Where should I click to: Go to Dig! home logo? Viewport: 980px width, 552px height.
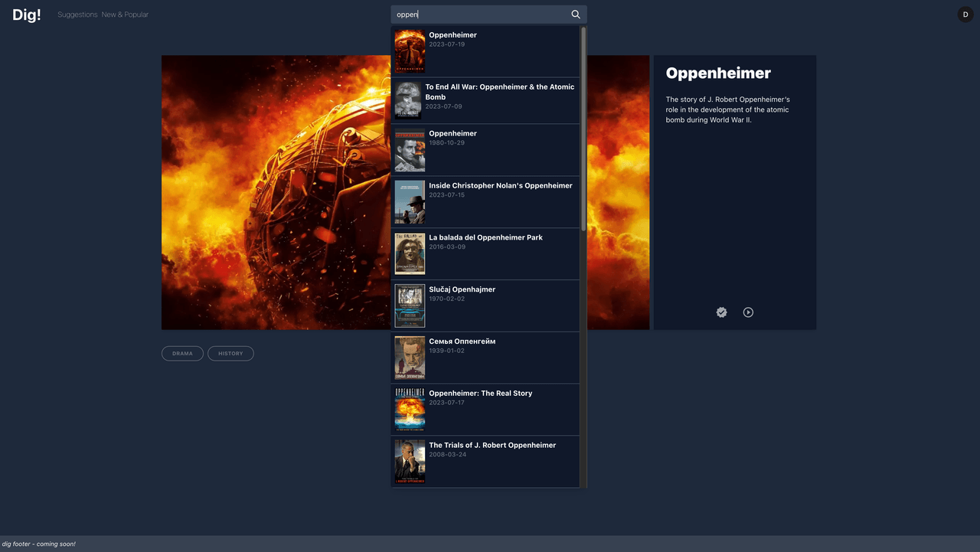27,15
